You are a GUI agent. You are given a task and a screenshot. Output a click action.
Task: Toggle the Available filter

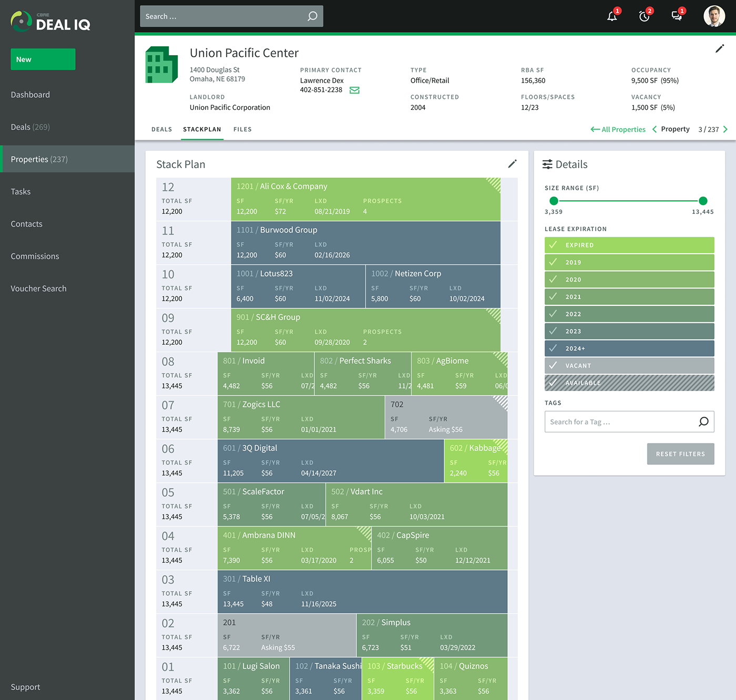(x=629, y=383)
